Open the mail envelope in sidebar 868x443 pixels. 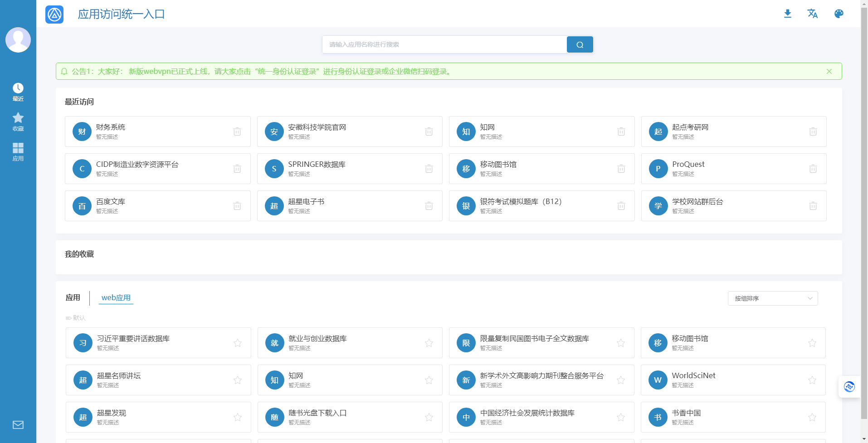coord(18,425)
